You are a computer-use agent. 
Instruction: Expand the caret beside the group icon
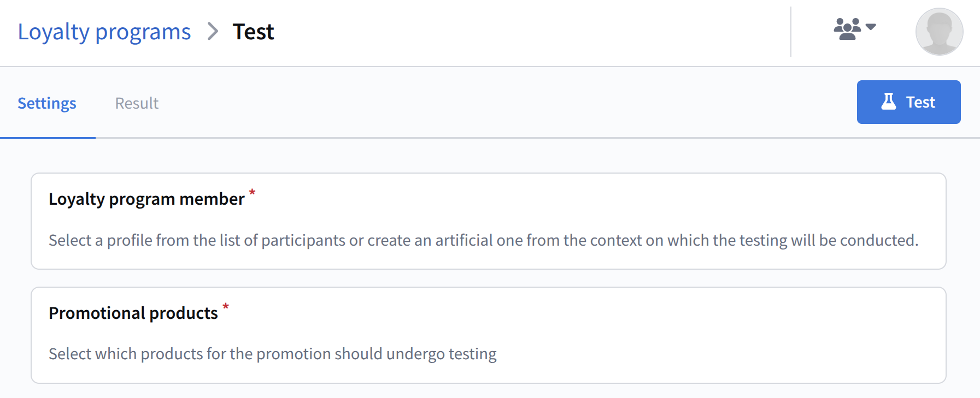point(871,27)
